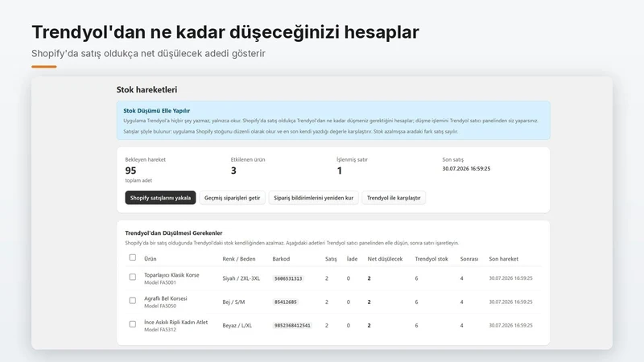Screen dimensions: 644x362
Task: Click the İşlenmiş satır value 1
Action: [339, 171]
